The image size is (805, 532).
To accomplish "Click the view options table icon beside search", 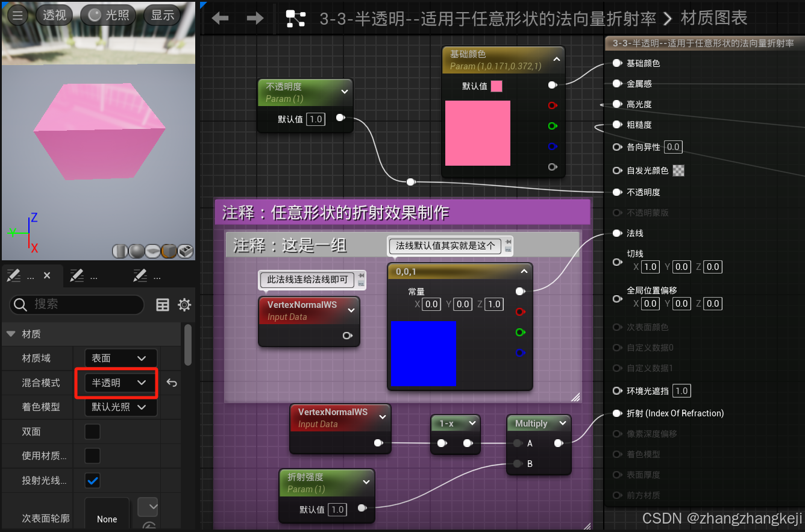I will pyautogui.click(x=163, y=305).
